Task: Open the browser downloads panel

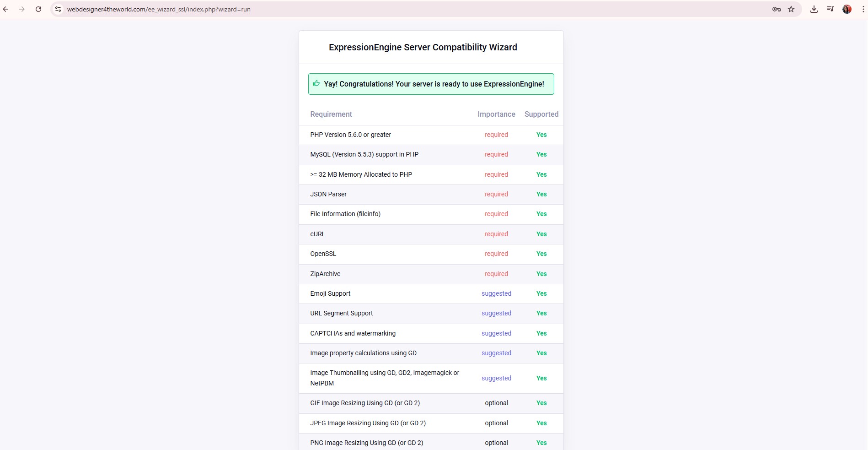Action: [x=814, y=9]
